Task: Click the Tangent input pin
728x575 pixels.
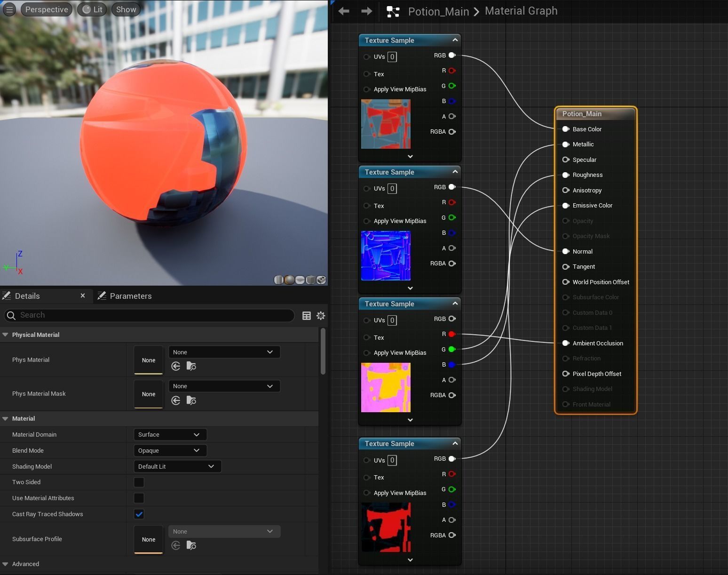Action: pyautogui.click(x=566, y=267)
